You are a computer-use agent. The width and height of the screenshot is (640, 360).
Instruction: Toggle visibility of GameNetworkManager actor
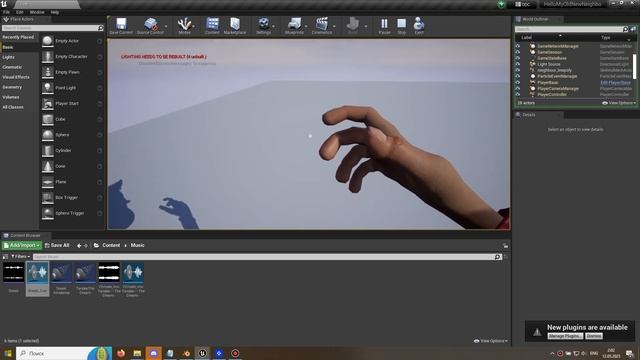518,46
